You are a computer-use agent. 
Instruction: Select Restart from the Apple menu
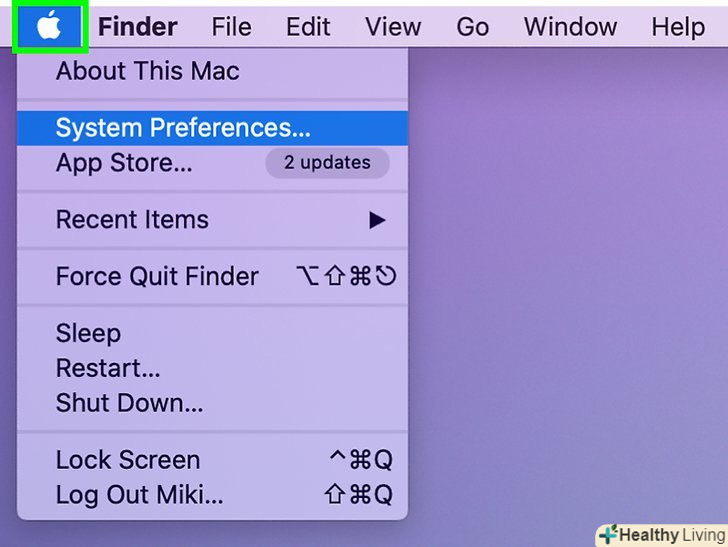point(108,368)
